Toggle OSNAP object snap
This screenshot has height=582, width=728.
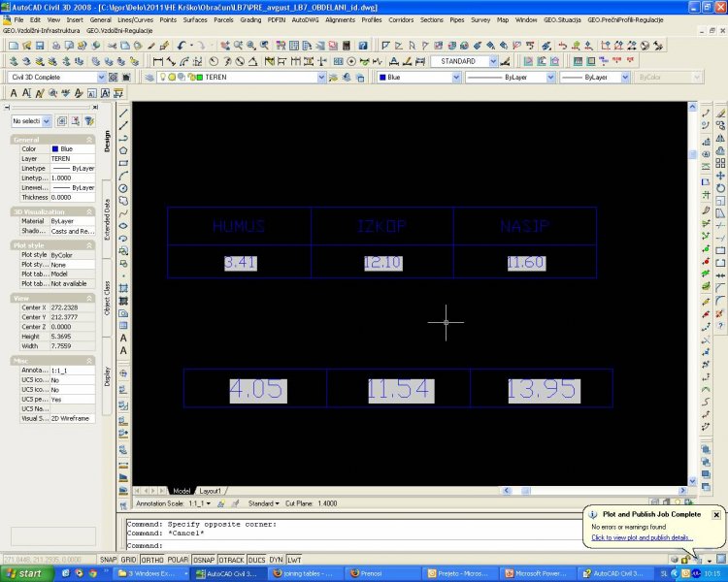(204, 560)
